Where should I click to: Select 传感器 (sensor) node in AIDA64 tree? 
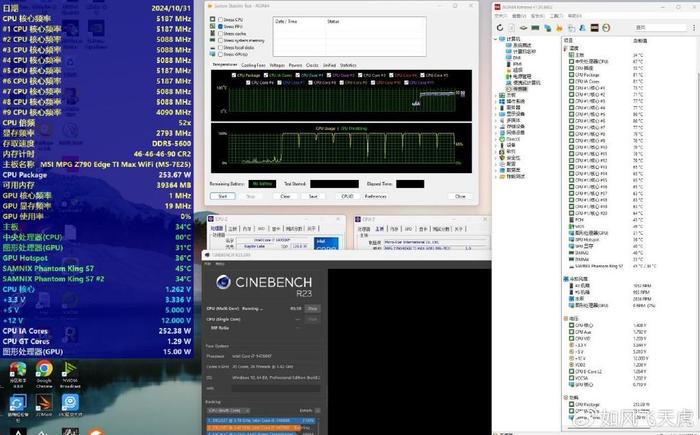click(517, 89)
